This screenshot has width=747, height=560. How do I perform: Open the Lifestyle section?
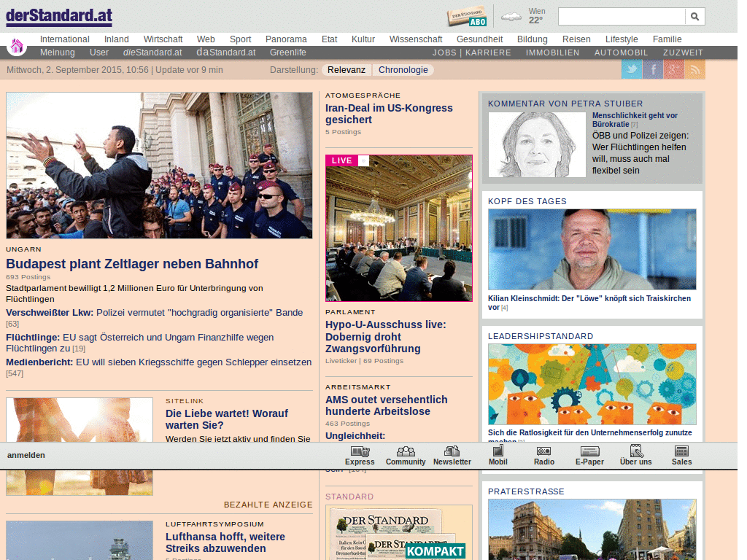[622, 39]
